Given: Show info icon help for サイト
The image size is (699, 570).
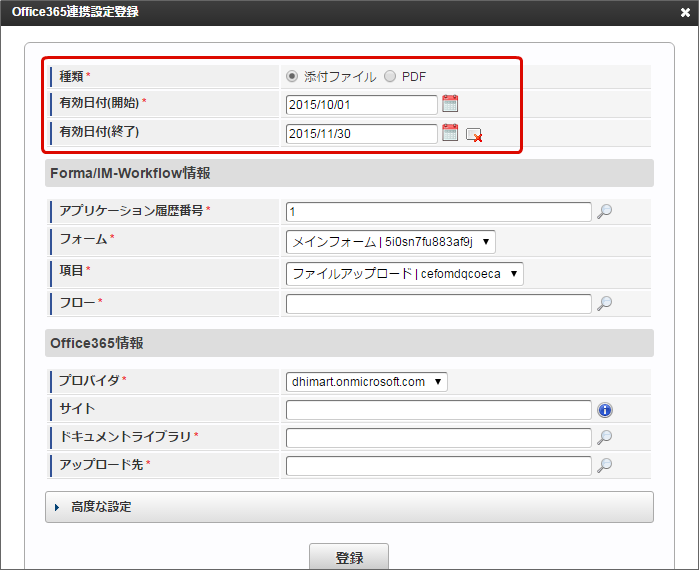Looking at the screenshot, I should 604,410.
